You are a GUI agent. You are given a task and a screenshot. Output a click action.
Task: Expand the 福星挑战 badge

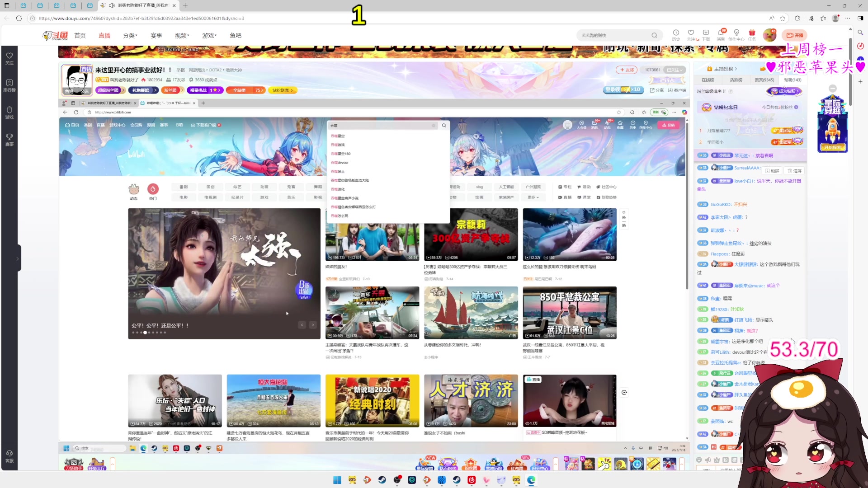point(204,90)
